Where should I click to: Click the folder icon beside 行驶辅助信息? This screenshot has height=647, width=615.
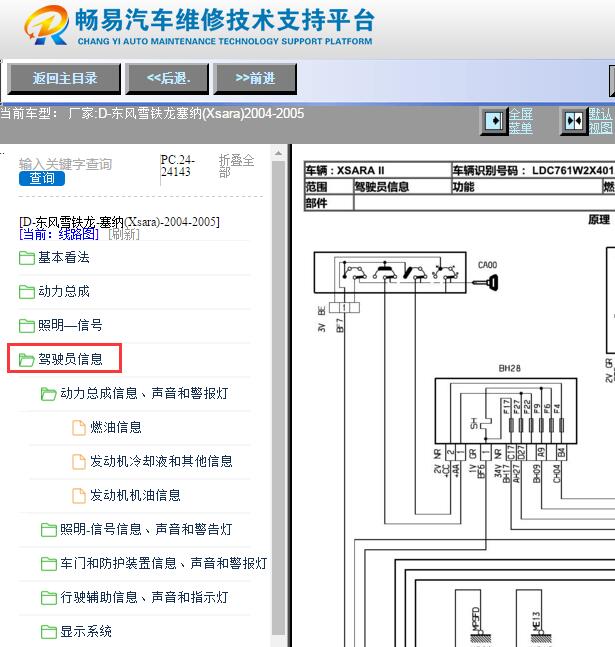click(x=49, y=597)
